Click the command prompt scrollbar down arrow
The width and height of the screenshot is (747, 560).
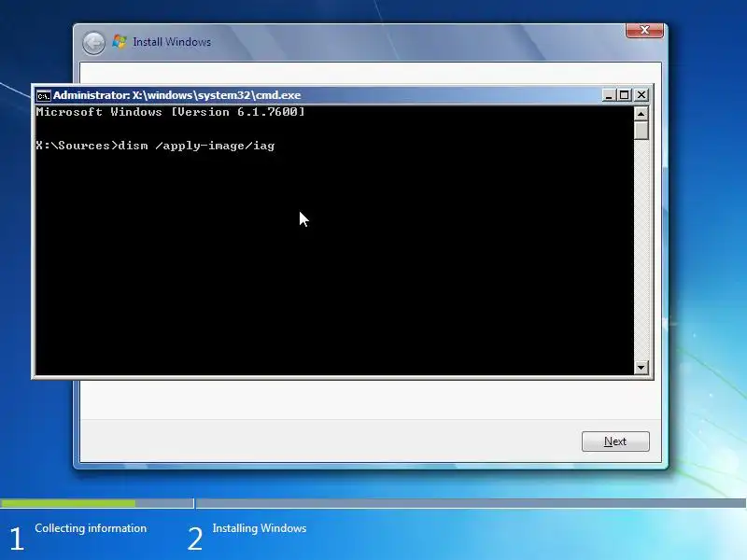(x=641, y=367)
